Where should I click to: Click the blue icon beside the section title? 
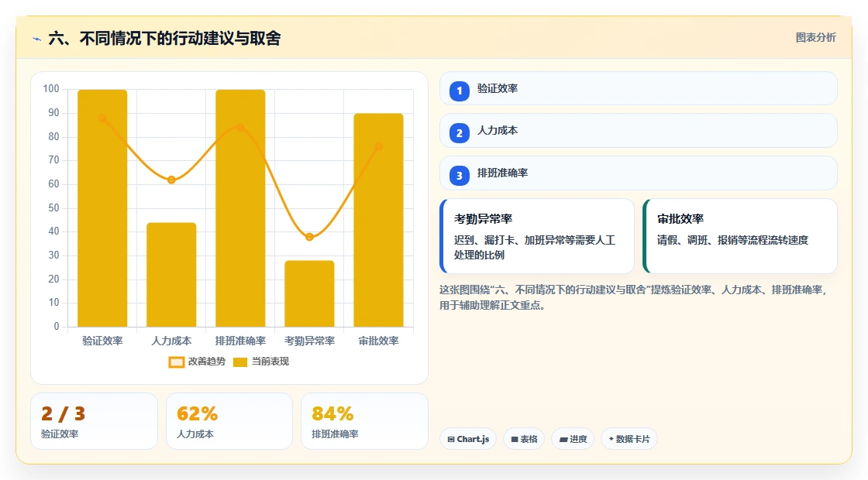[x=37, y=39]
